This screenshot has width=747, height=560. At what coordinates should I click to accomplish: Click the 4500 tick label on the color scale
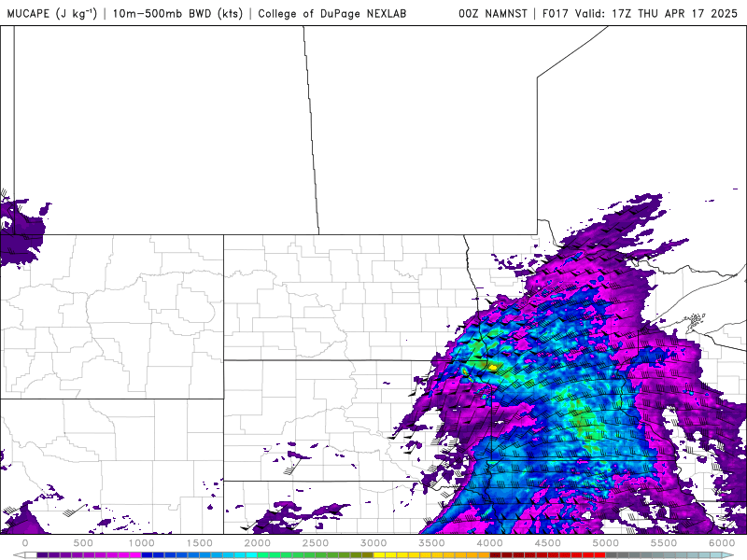(548, 543)
